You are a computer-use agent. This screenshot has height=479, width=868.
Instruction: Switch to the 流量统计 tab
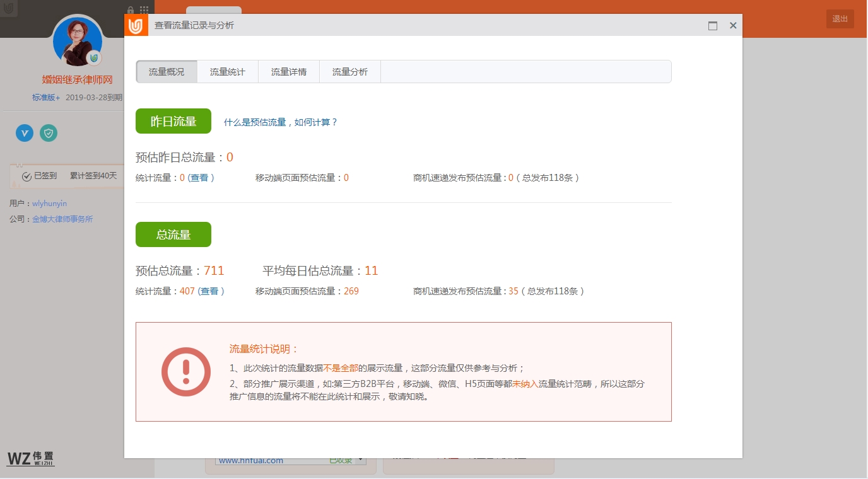228,72
